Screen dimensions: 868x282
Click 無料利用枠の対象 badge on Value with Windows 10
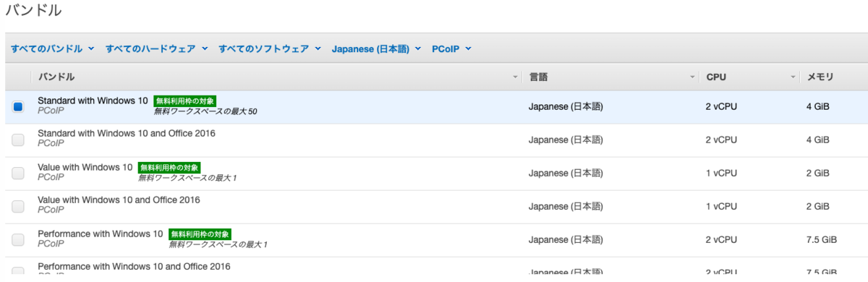click(169, 168)
